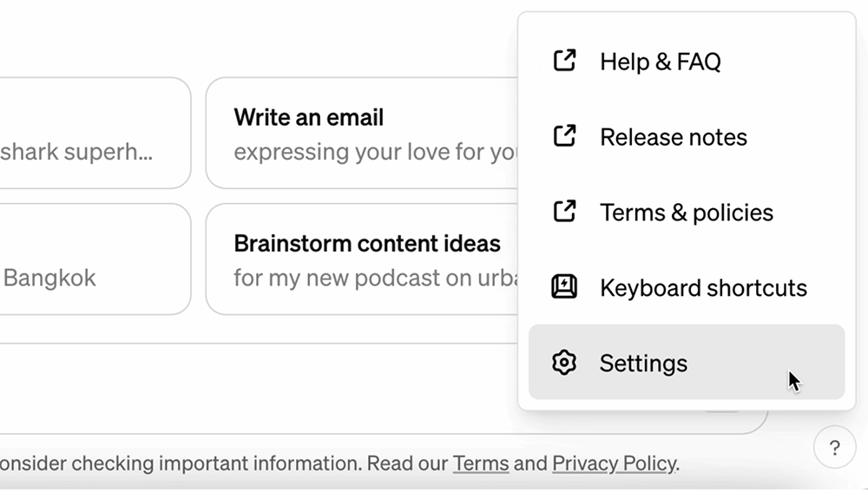The width and height of the screenshot is (868, 492).
Task: Select Terms & policies in the popup menu
Action: pyautogui.click(x=687, y=212)
